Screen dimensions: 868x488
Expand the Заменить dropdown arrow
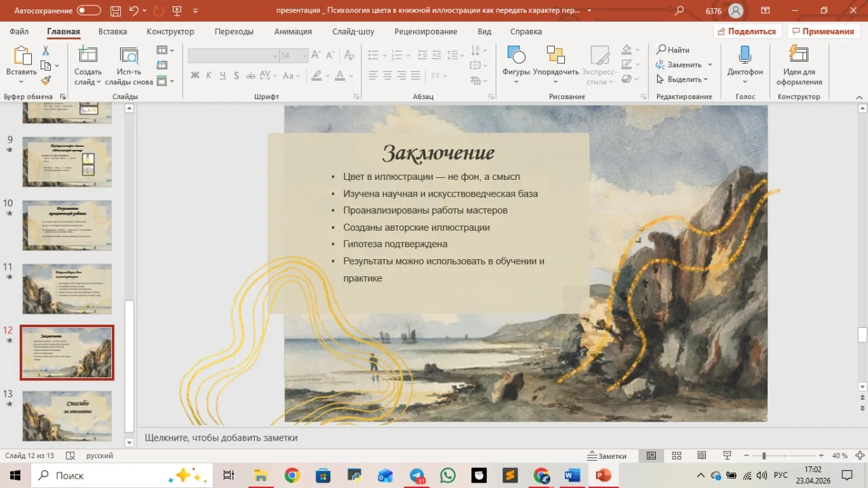coord(710,64)
